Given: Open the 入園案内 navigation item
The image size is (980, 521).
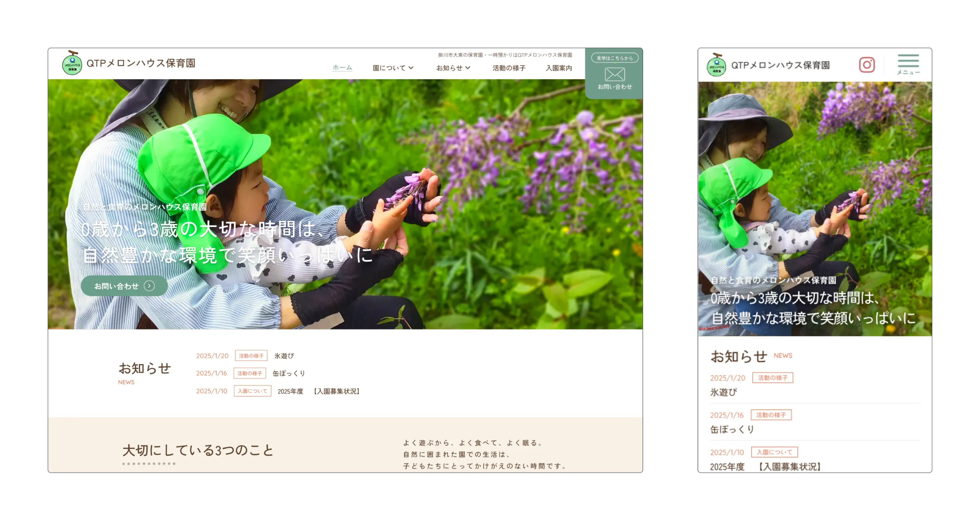Looking at the screenshot, I should [559, 68].
